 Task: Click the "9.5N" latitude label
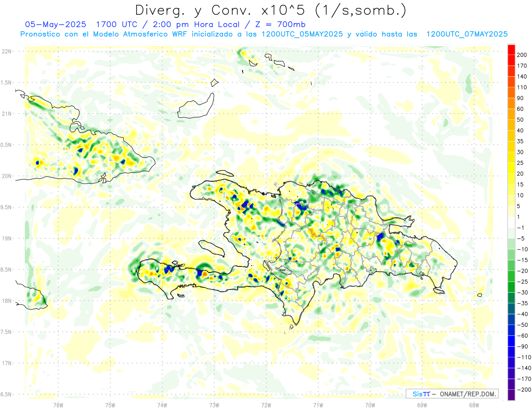(x=7, y=207)
